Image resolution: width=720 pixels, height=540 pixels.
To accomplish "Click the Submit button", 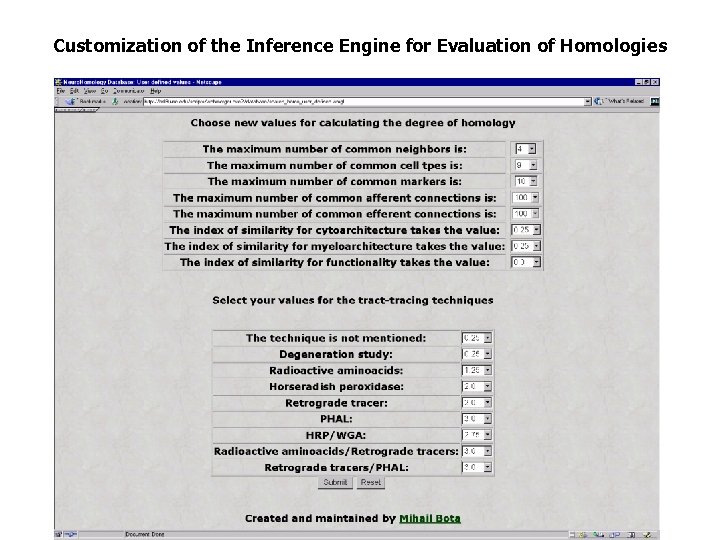I will click(x=335, y=483).
